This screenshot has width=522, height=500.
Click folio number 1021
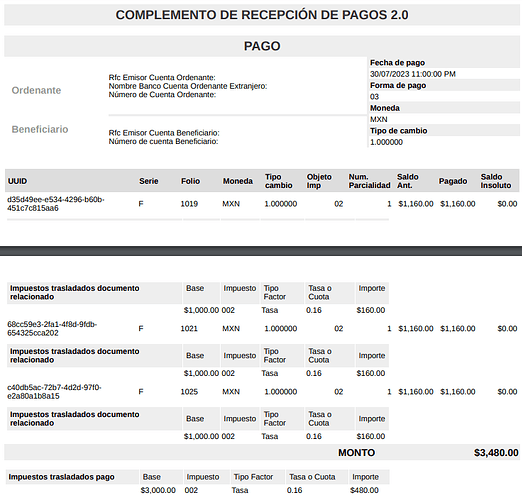point(189,328)
